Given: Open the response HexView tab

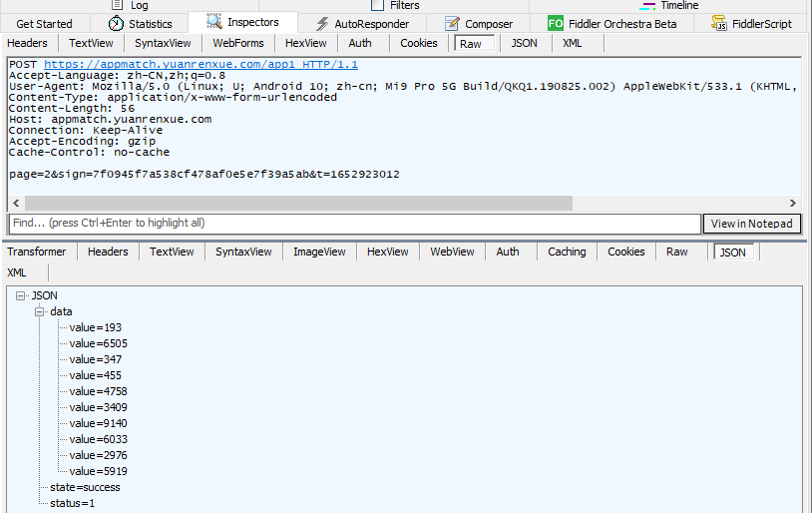Looking at the screenshot, I should click(x=387, y=252).
